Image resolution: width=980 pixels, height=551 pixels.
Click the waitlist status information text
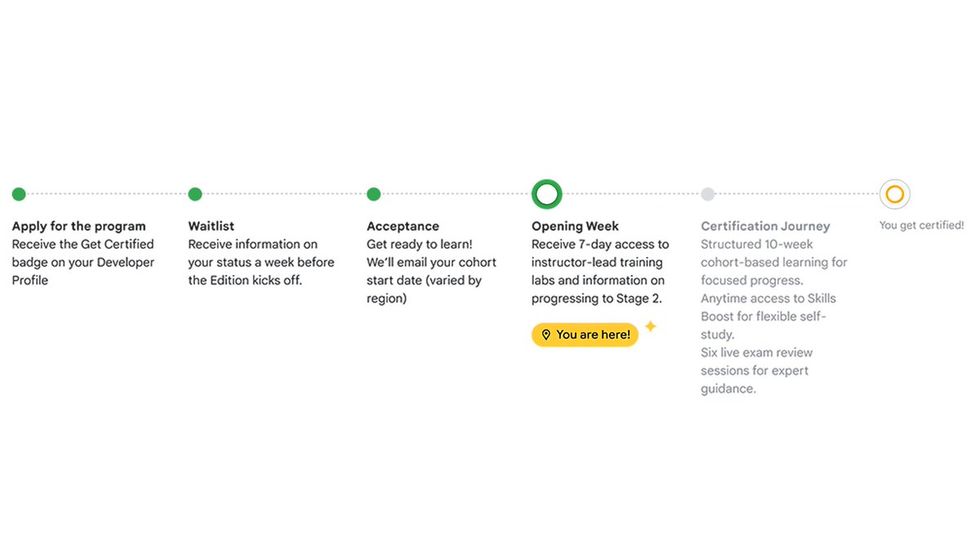pos(261,262)
